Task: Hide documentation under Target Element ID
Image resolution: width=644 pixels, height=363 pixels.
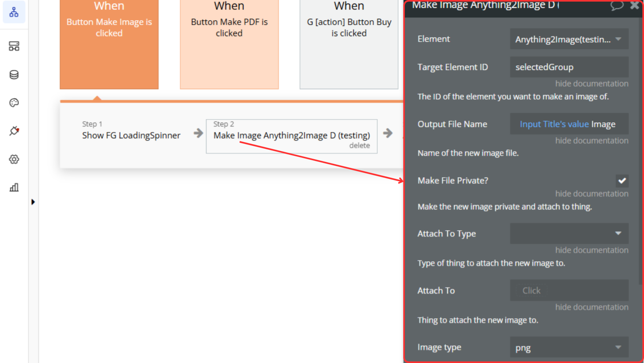Action: pos(592,84)
